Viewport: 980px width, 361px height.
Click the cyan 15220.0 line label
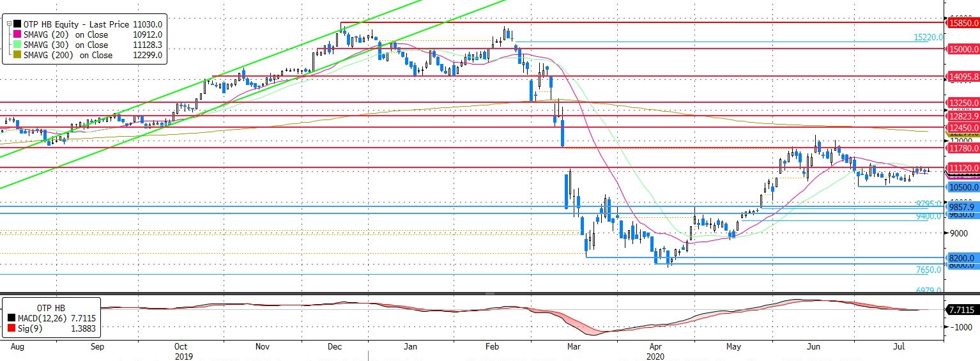(929, 37)
